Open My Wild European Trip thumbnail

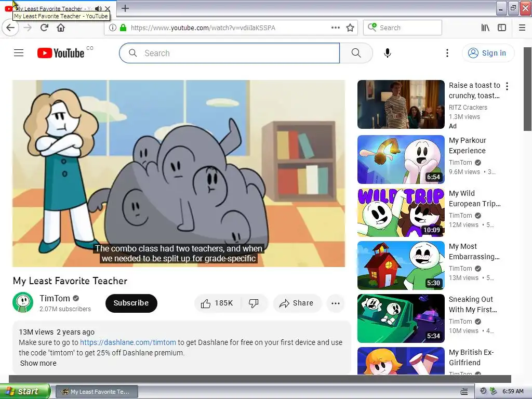pyautogui.click(x=401, y=212)
